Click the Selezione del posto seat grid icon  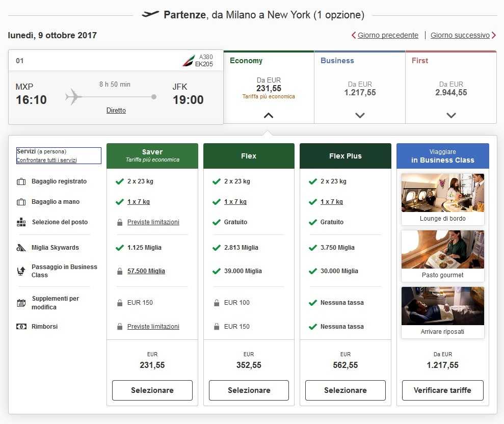click(21, 222)
